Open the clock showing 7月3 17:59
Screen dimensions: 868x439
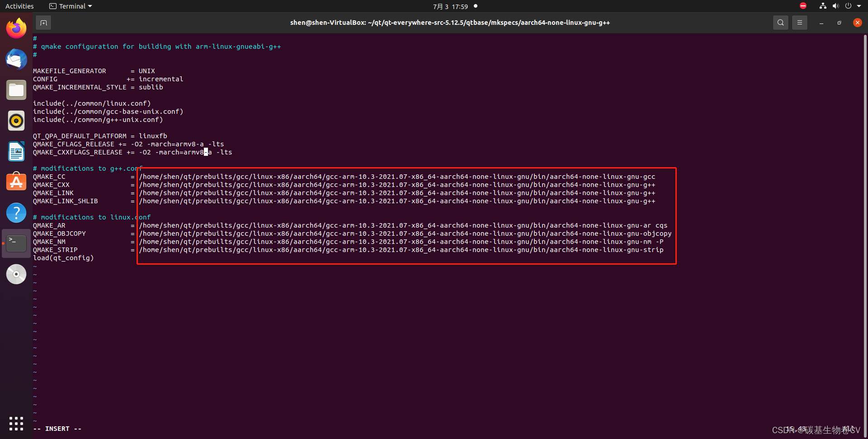[450, 6]
